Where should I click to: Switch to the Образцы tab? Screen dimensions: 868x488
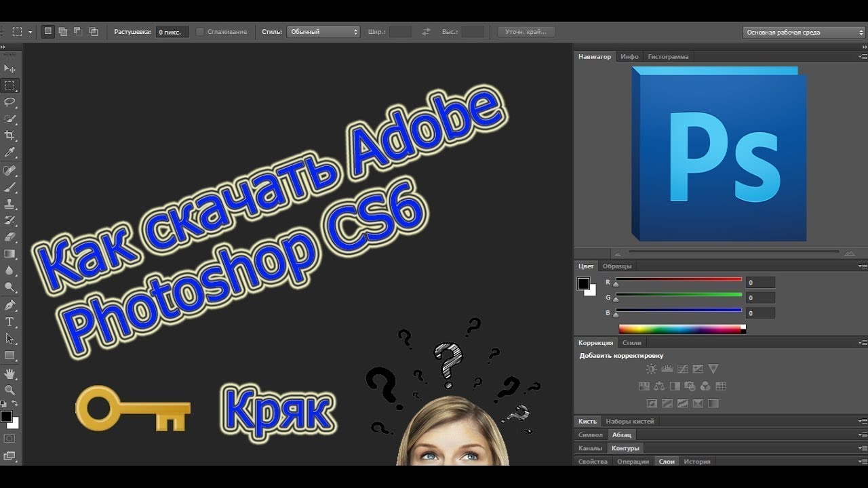pos(617,266)
